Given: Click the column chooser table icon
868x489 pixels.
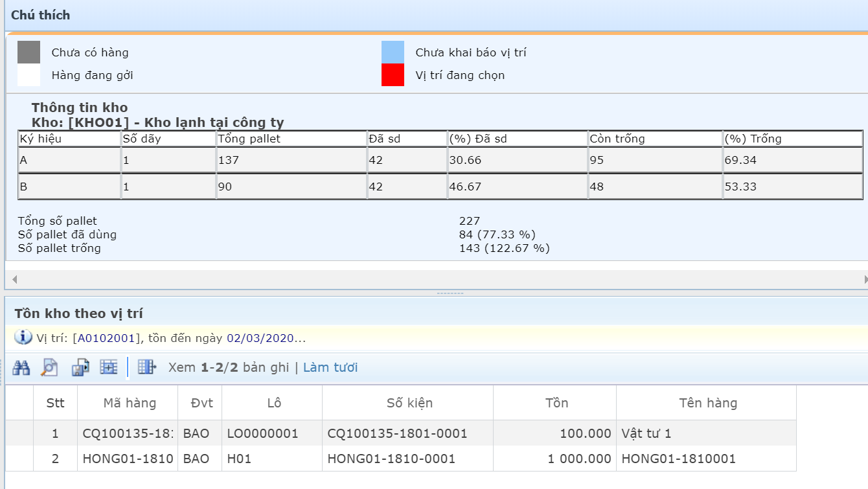Looking at the screenshot, I should coord(147,367).
